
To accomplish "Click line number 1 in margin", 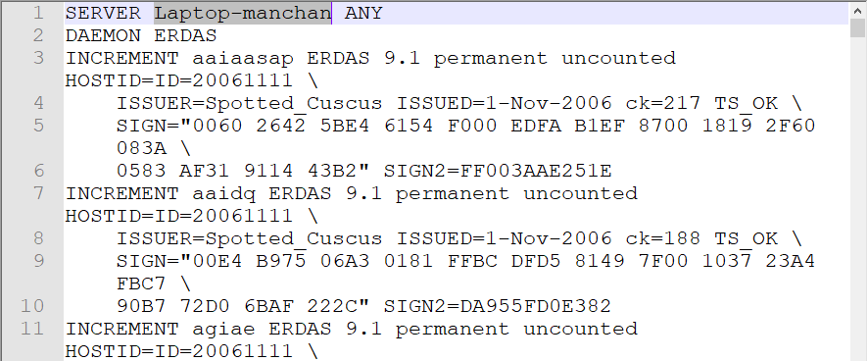I will point(38,14).
